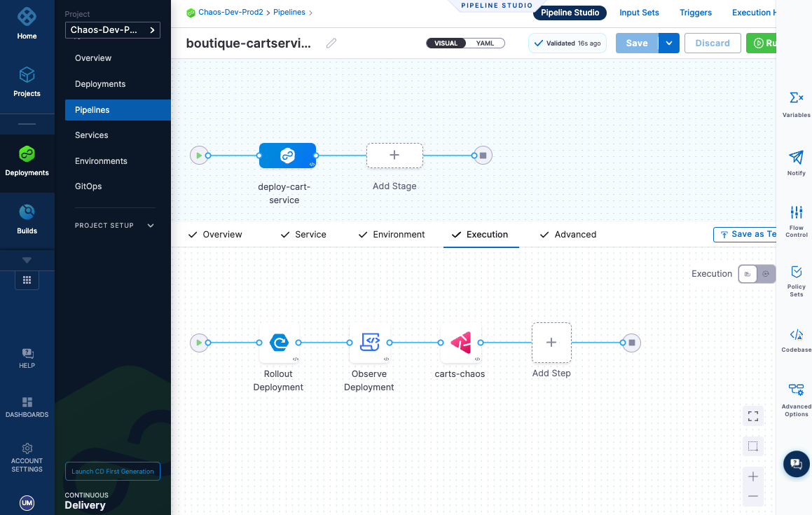This screenshot has height=515, width=812.
Task: Switch the editor to VISUAL view
Action: (446, 43)
